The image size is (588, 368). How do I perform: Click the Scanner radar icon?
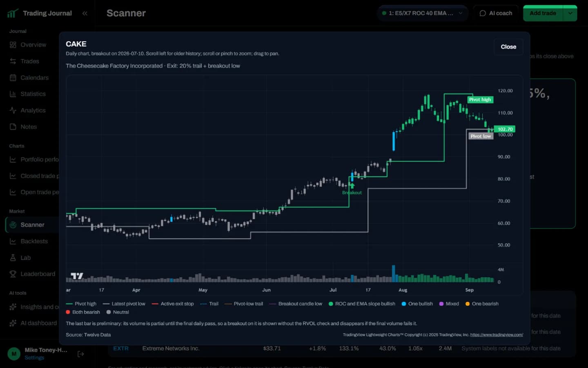click(13, 225)
